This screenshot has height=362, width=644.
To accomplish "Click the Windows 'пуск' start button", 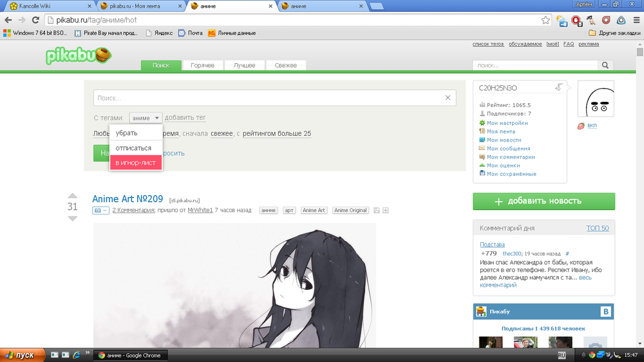I will coord(21,356).
